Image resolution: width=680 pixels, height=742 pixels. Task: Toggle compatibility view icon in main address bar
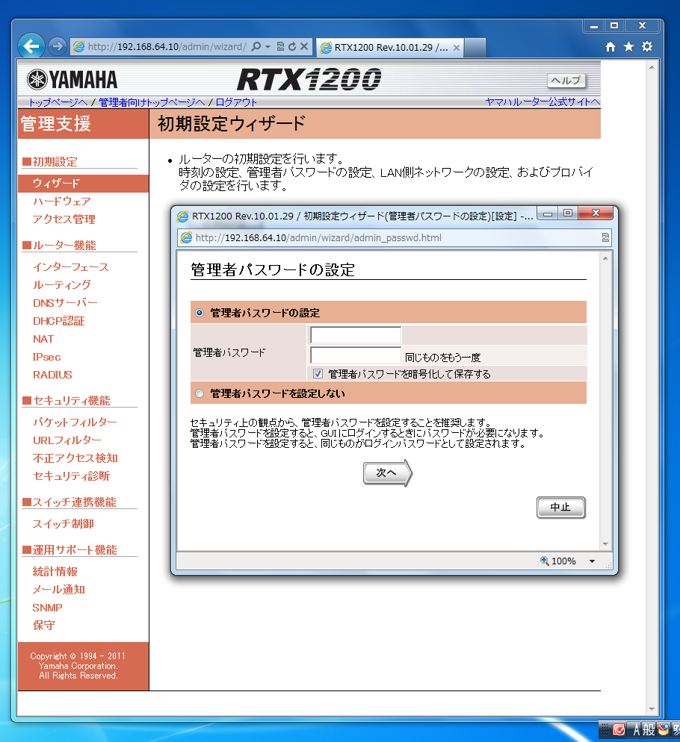pos(280,46)
